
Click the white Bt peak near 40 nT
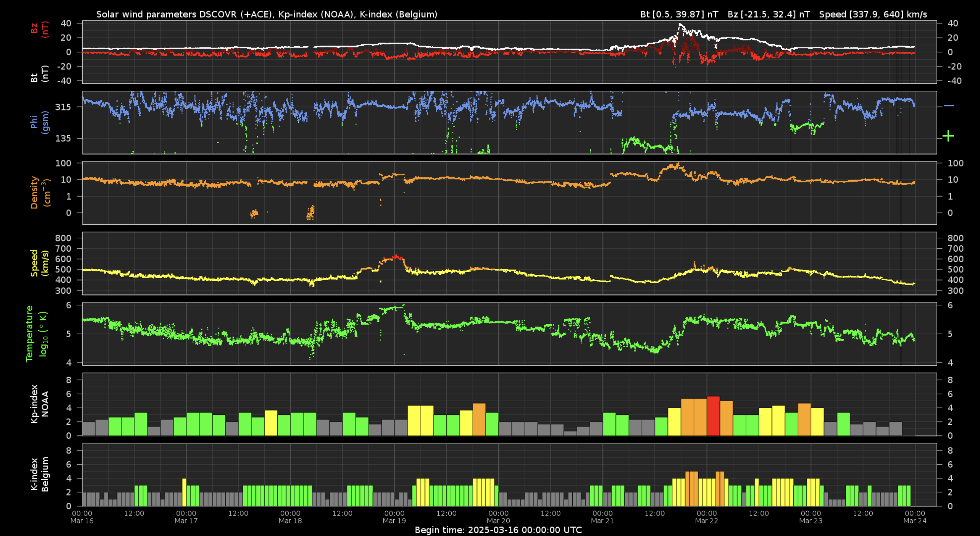680,25
